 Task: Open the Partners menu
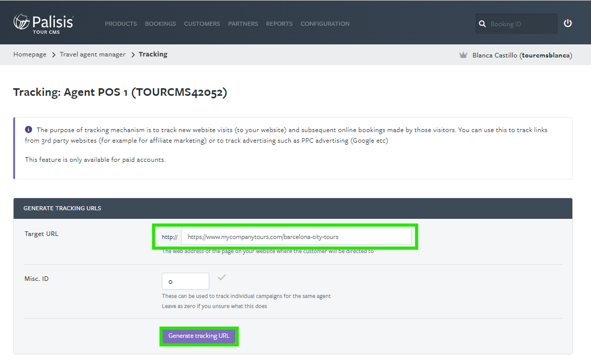pyautogui.click(x=243, y=24)
